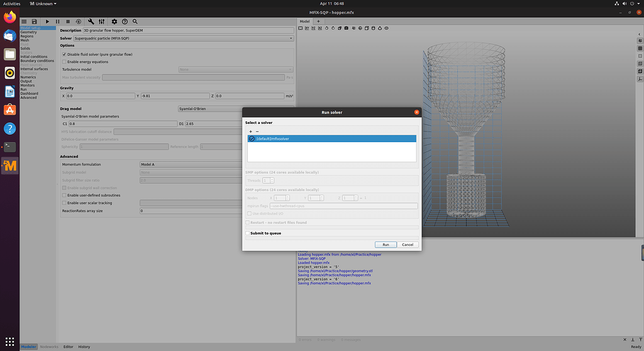Select Geometry in the left navigation list
This screenshot has width=644, height=351.
(x=28, y=32)
